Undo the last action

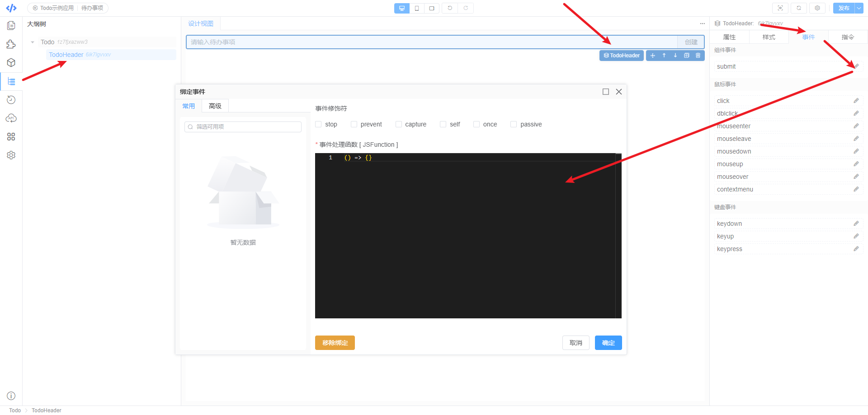pos(450,8)
